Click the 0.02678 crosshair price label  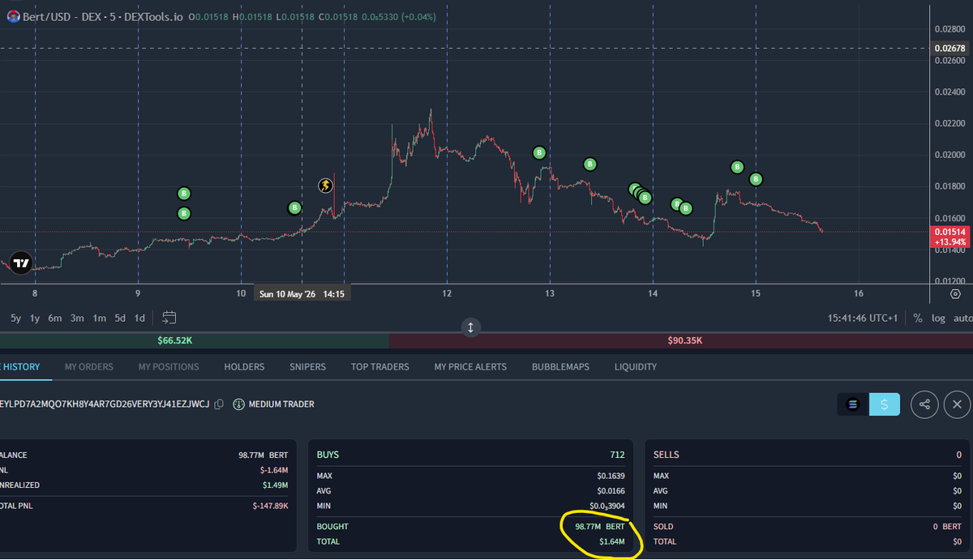click(950, 49)
